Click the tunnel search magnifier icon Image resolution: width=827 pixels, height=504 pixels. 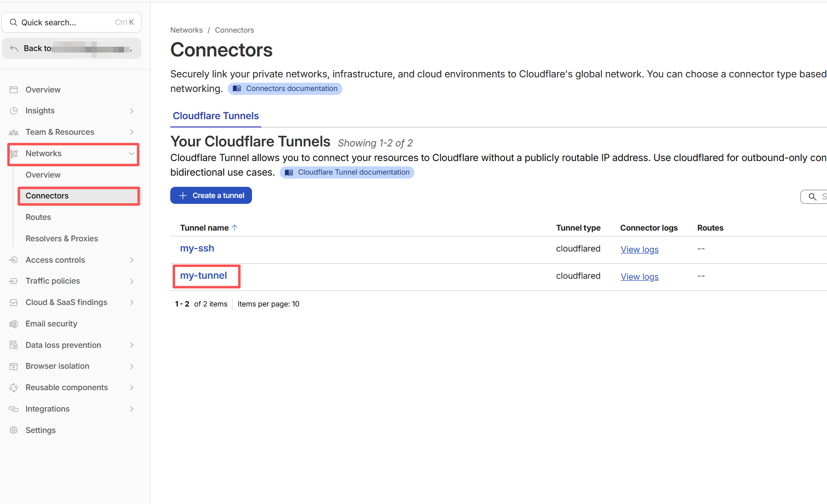tap(812, 197)
